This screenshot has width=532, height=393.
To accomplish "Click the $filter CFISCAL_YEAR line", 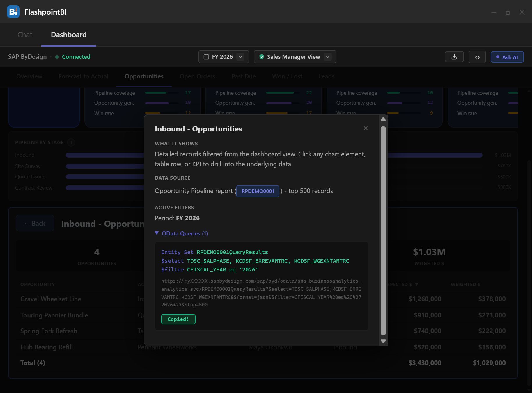I will coord(210,270).
